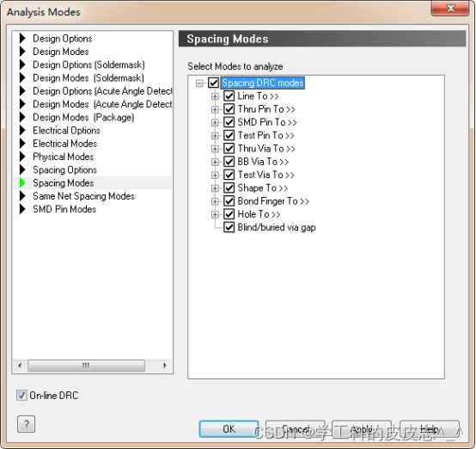Uncheck the Thru Pin To >> checkbox
The width and height of the screenshot is (476, 449).
click(x=229, y=109)
